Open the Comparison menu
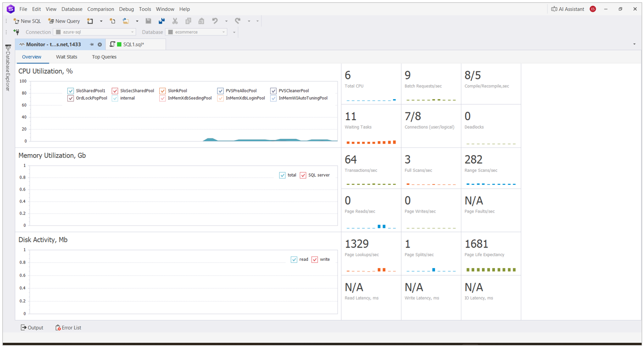 click(x=100, y=9)
